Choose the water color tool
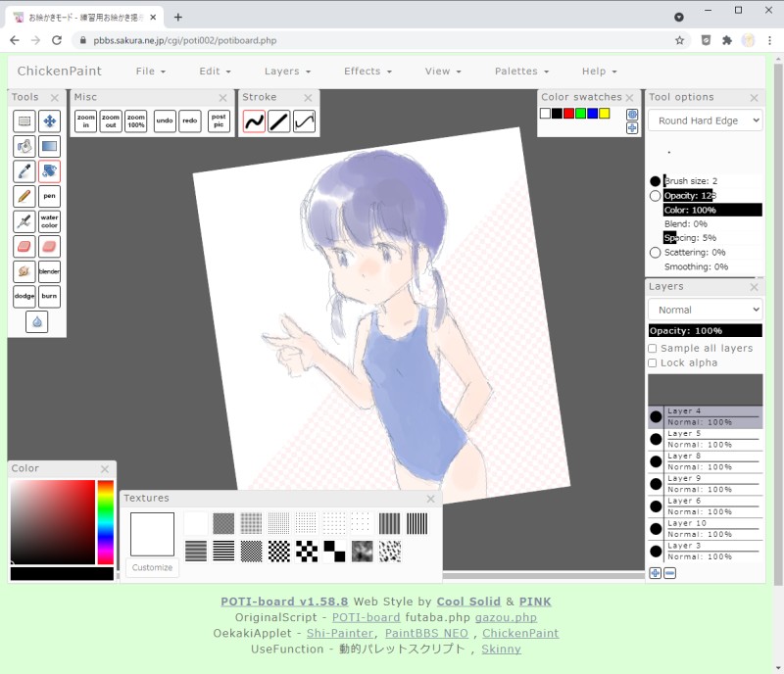This screenshot has width=784, height=674. click(x=49, y=221)
